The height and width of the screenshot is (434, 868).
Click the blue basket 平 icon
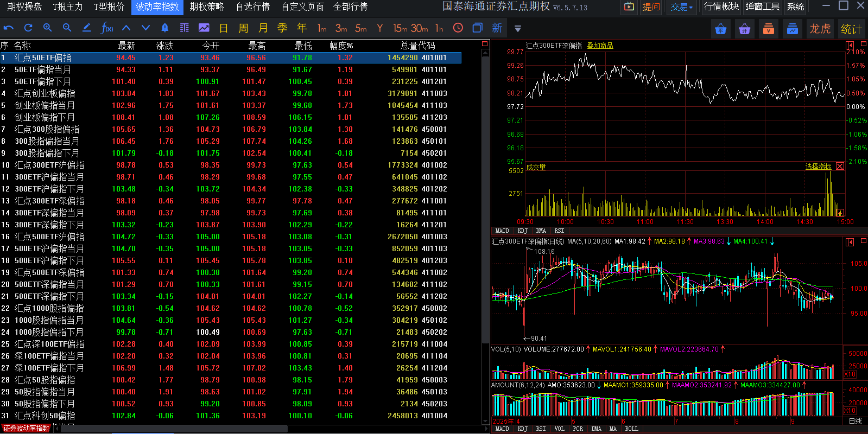pyautogui.click(x=744, y=29)
